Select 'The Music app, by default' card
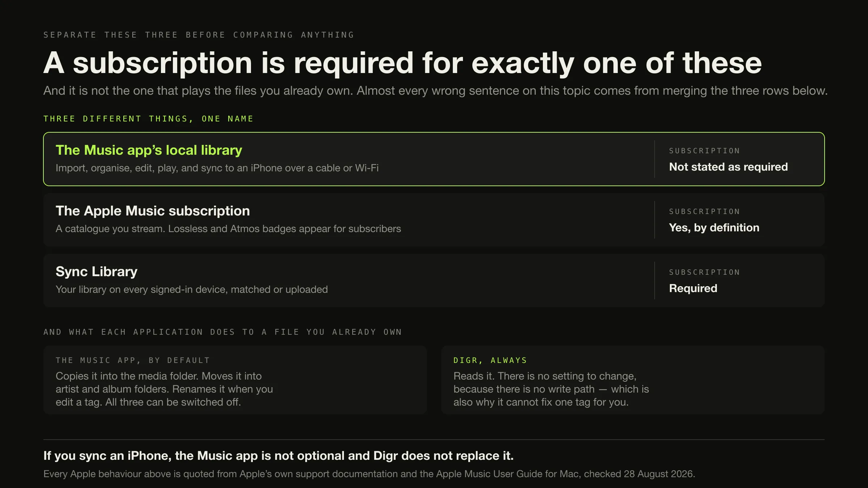The image size is (868, 488). point(235,380)
